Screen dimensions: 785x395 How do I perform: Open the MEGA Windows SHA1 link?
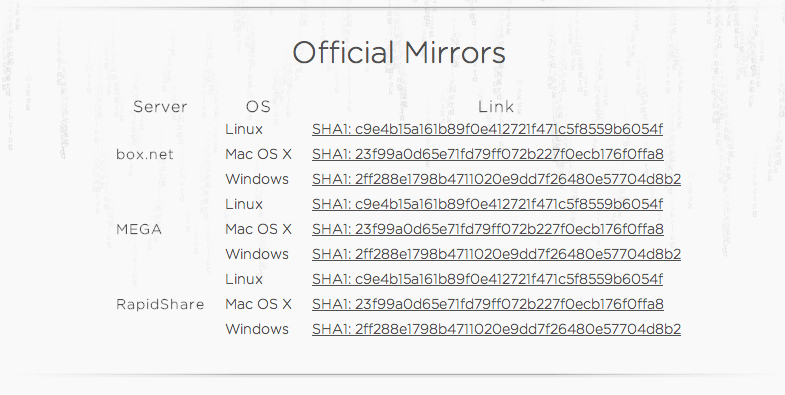point(496,254)
